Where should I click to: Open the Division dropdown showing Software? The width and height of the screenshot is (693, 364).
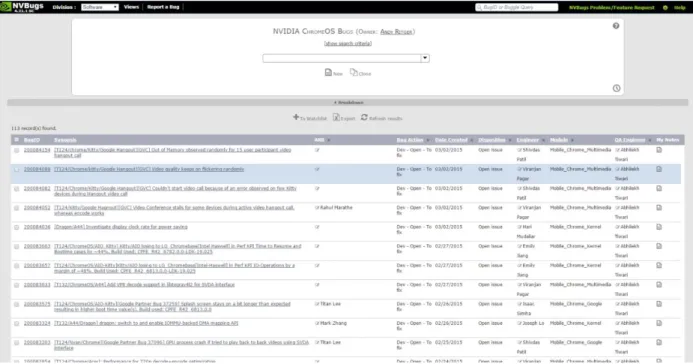pos(100,7)
